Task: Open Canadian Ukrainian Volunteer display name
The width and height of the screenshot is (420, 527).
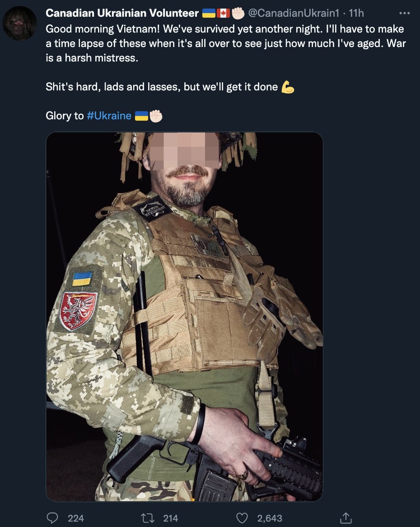Action: 122,13
